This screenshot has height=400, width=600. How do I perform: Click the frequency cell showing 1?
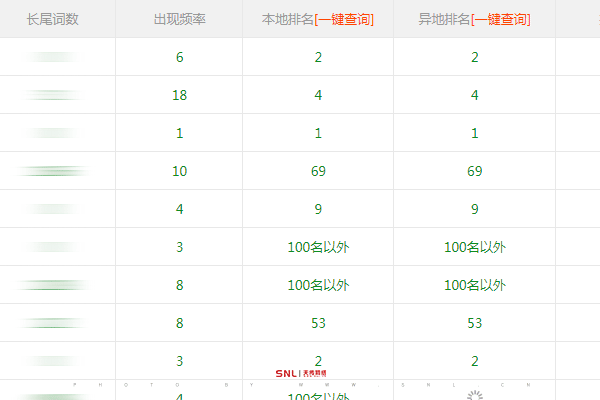tap(179, 133)
